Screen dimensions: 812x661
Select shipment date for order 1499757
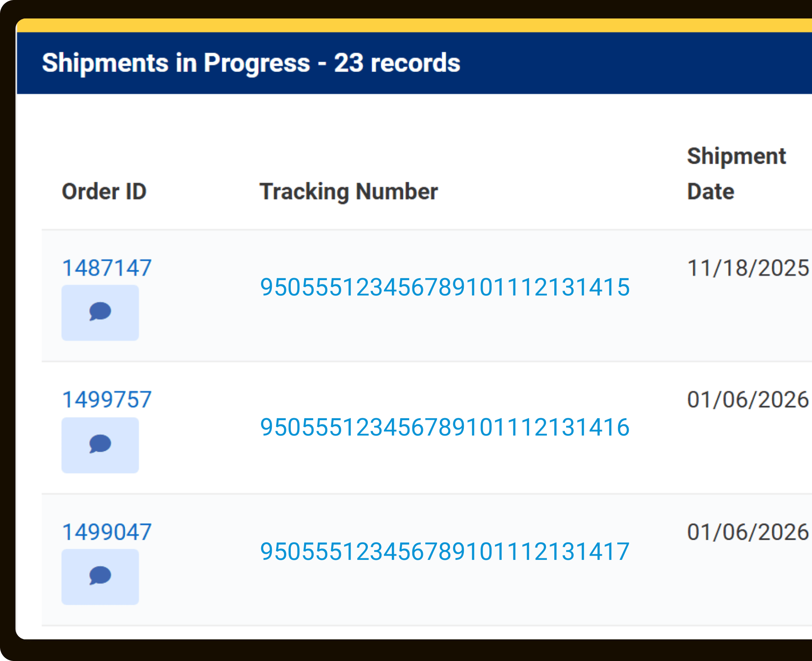point(747,400)
